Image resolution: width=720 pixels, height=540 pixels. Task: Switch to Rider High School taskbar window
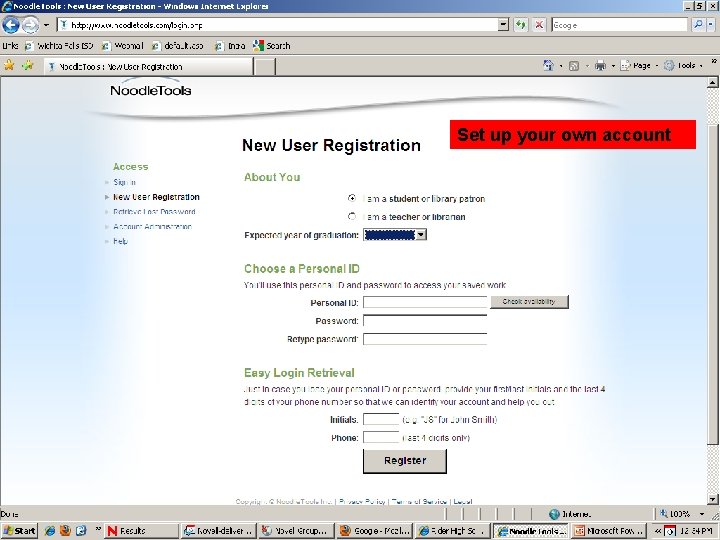tap(453, 531)
